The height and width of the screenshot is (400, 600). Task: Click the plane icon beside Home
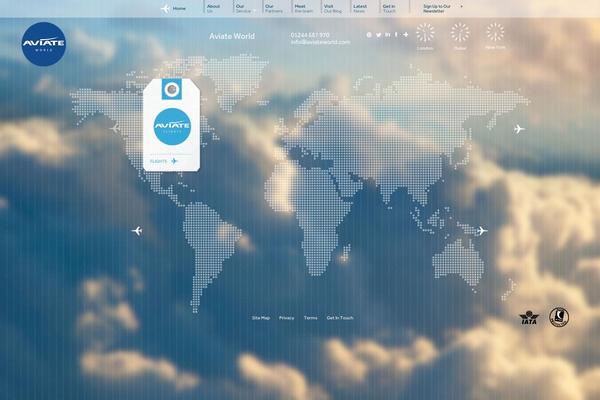click(x=165, y=8)
